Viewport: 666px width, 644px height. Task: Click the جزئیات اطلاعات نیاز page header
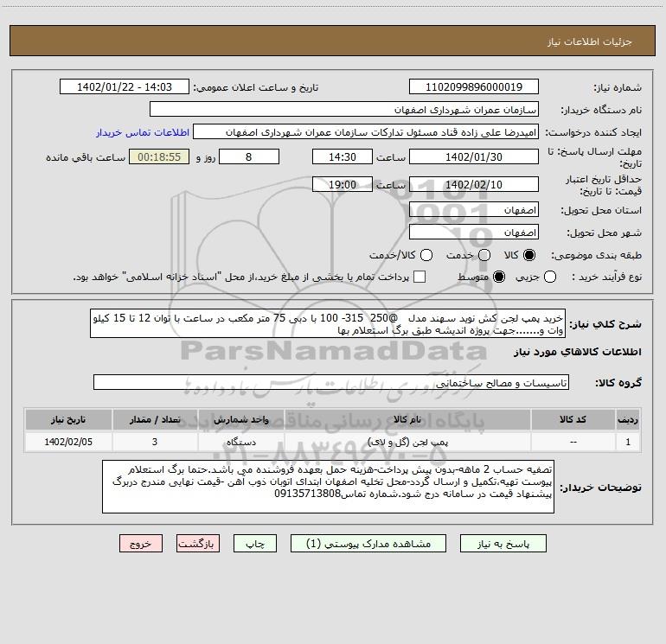(590, 41)
